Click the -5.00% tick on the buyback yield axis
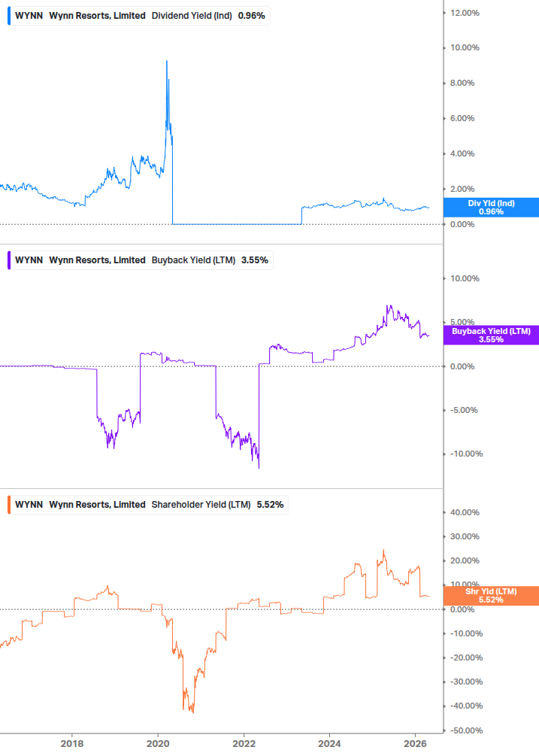Screen dimensions: 539x756 [x=464, y=410]
